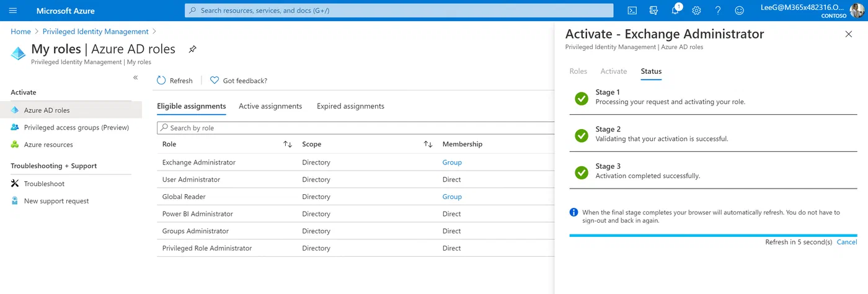This screenshot has width=868, height=294.
Task: Click the Azure AD roles diamond icon
Action: coord(15,110)
